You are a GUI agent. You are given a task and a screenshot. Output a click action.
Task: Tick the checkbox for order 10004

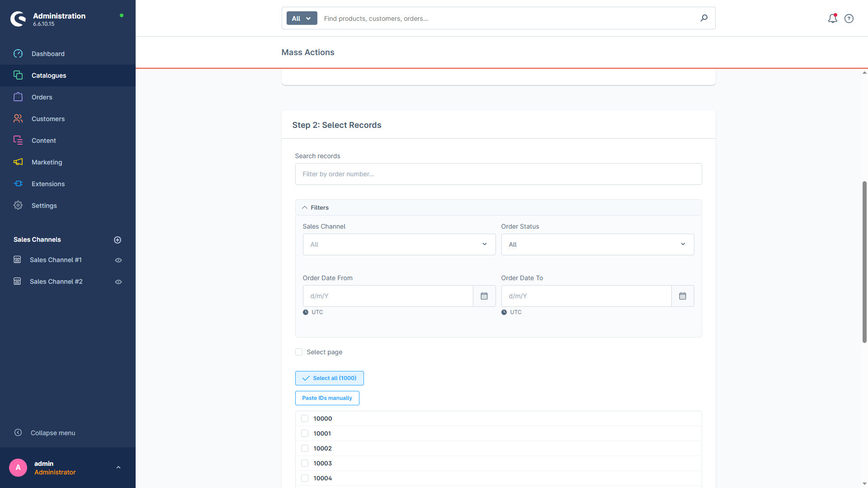coord(305,478)
